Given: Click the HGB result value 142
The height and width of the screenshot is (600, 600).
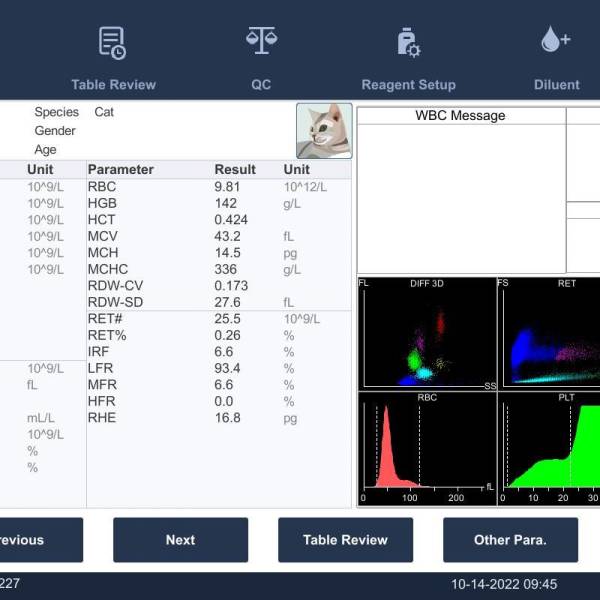Looking at the screenshot, I should pos(226,203).
